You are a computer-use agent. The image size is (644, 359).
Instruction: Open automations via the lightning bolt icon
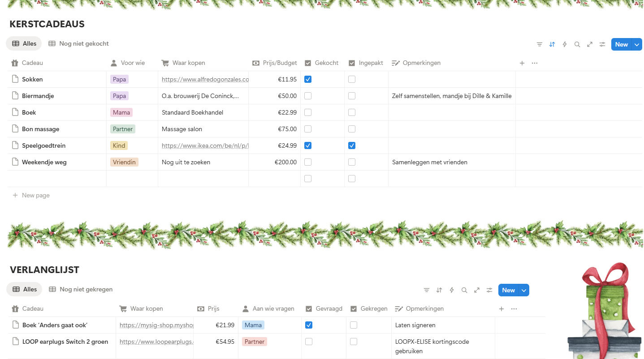coord(564,44)
